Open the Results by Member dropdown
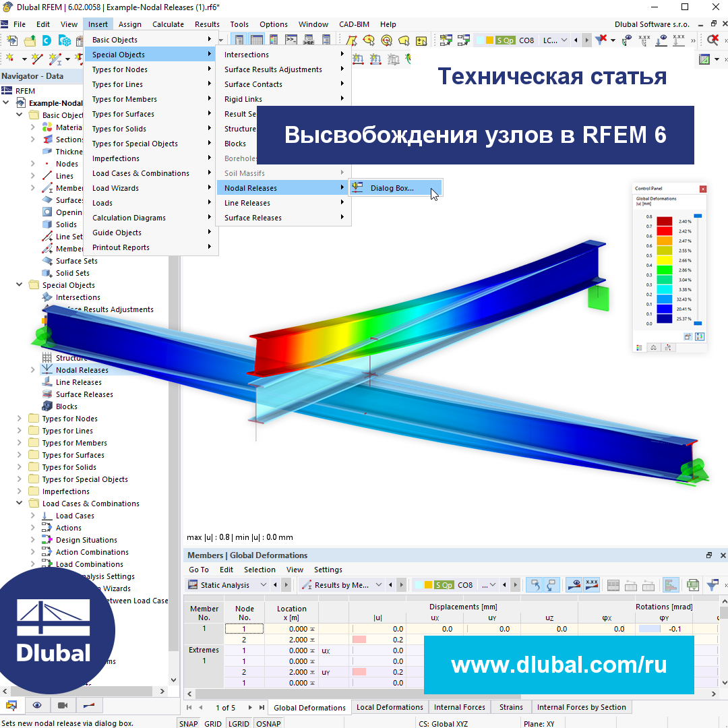Image resolution: width=728 pixels, height=728 pixels. [x=342, y=585]
